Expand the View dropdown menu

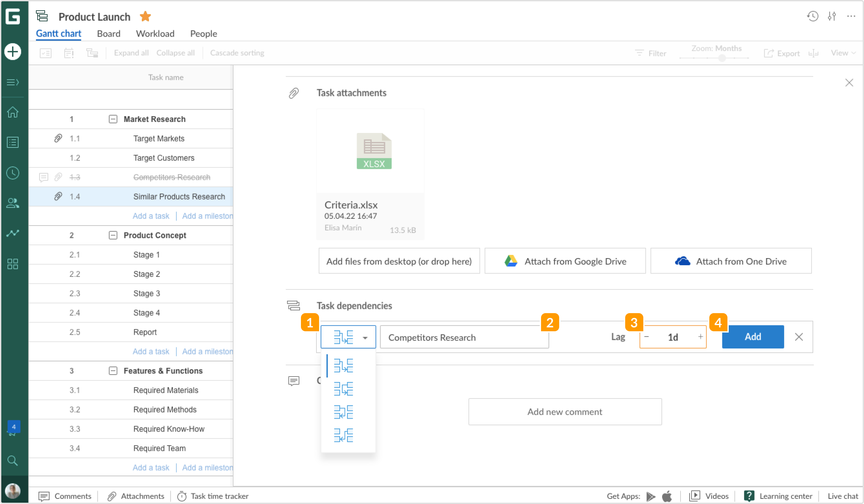(x=843, y=53)
